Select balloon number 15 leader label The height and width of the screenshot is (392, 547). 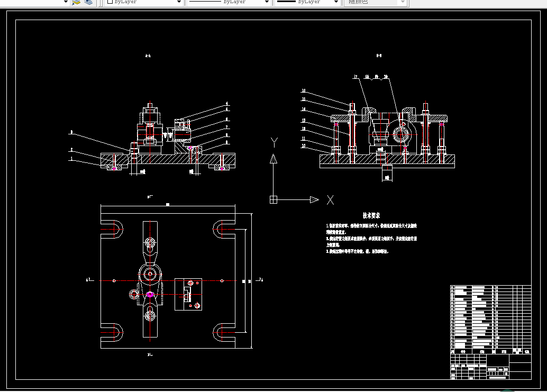point(304,99)
